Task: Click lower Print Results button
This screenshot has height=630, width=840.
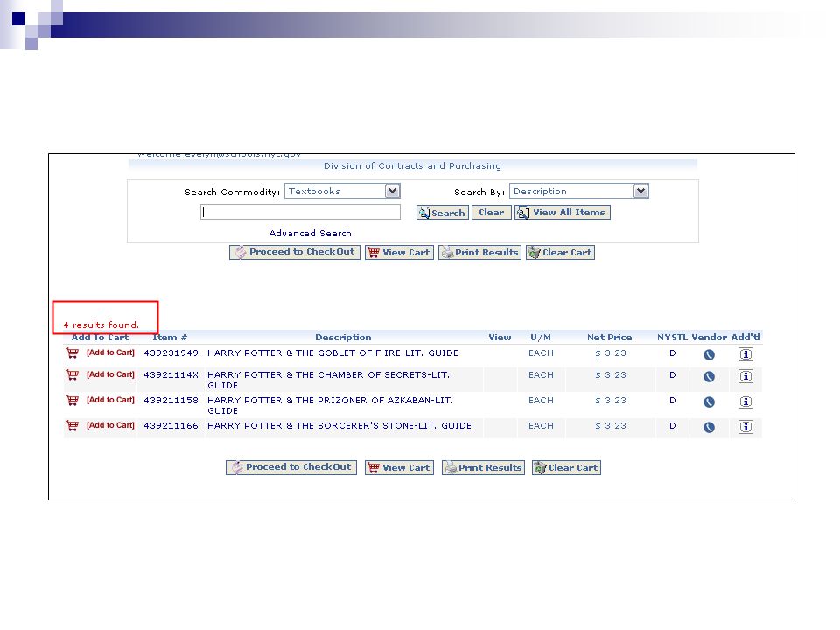Action: 483,467
